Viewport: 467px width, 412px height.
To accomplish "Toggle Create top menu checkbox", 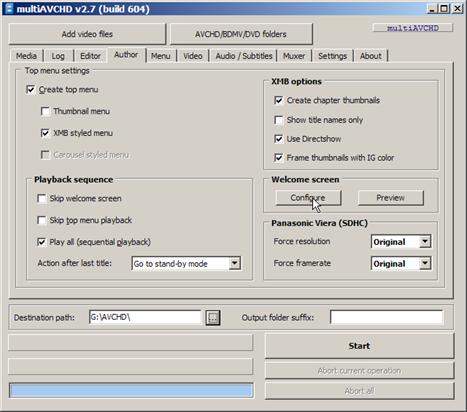I will 30,89.
